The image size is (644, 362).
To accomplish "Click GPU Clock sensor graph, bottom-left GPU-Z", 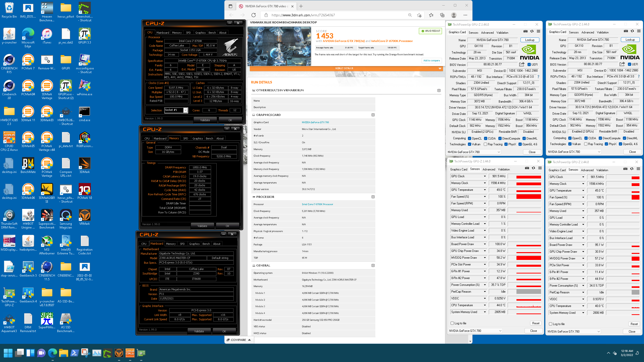I will (524, 176).
